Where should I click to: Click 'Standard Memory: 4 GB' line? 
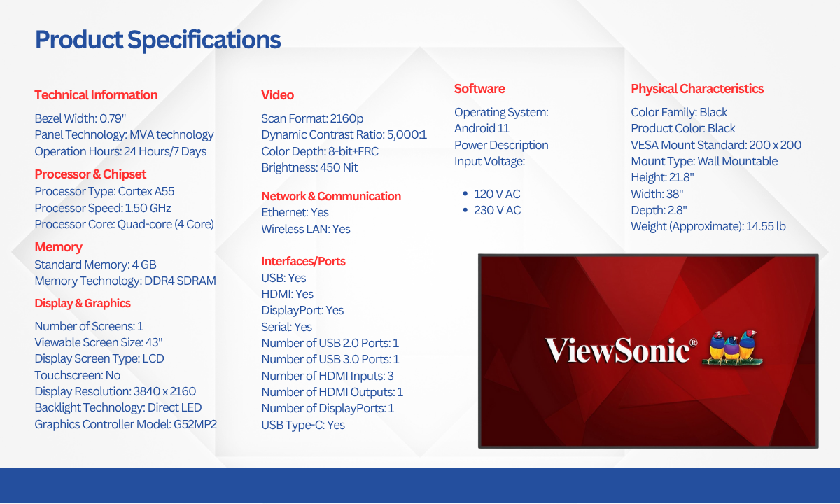[x=95, y=265]
